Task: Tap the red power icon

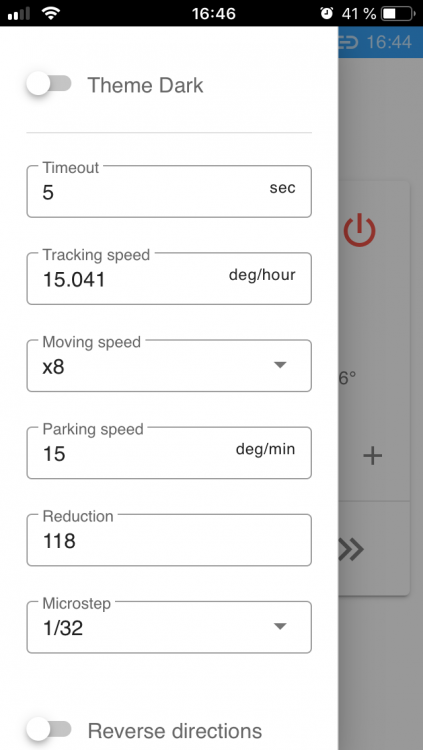Action: tap(359, 231)
